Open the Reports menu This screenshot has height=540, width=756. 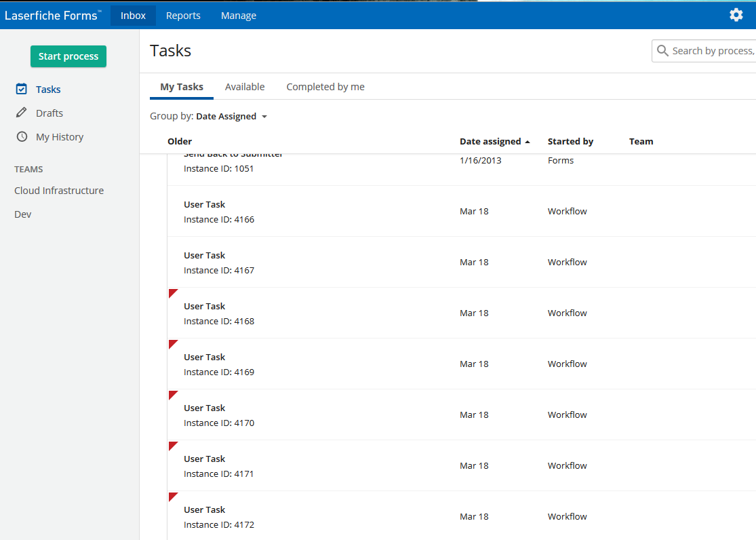[183, 16]
